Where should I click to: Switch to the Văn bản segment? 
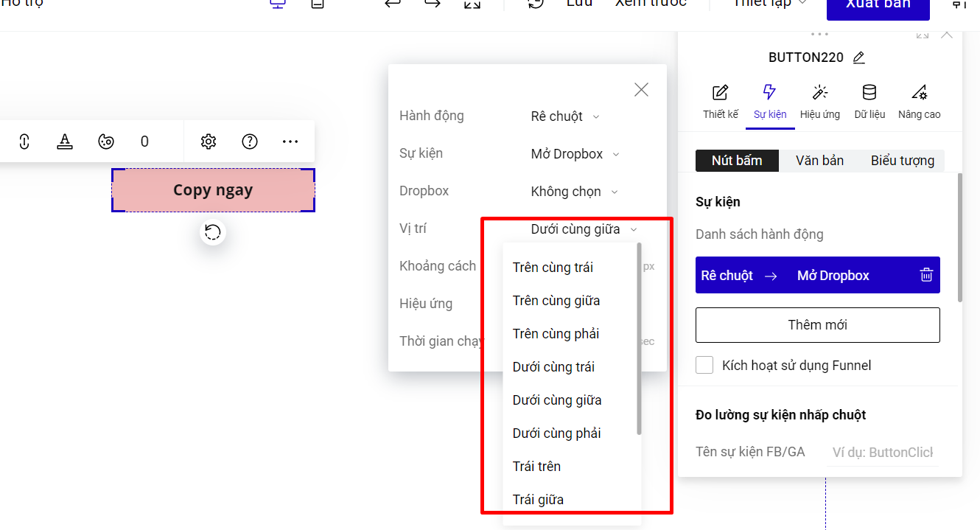click(819, 161)
